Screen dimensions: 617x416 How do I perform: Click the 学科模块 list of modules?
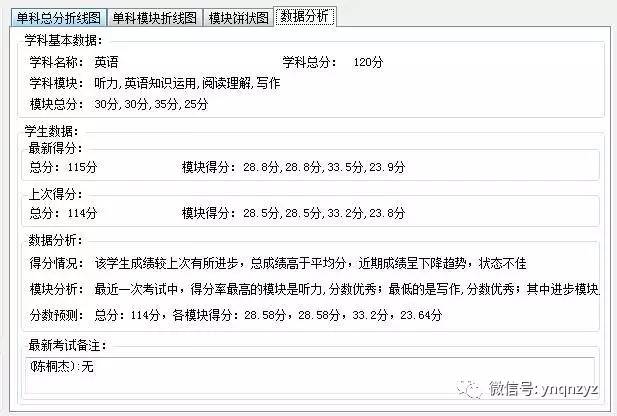click(187, 83)
